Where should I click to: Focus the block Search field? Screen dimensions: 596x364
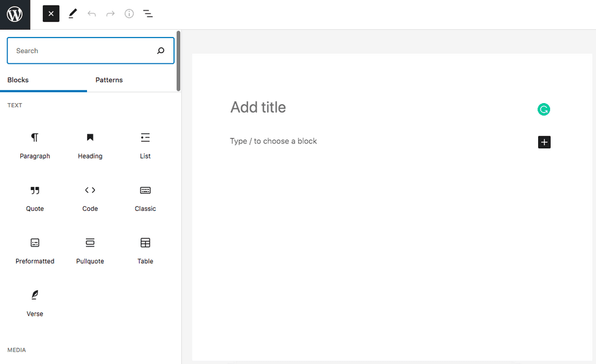tap(91, 51)
